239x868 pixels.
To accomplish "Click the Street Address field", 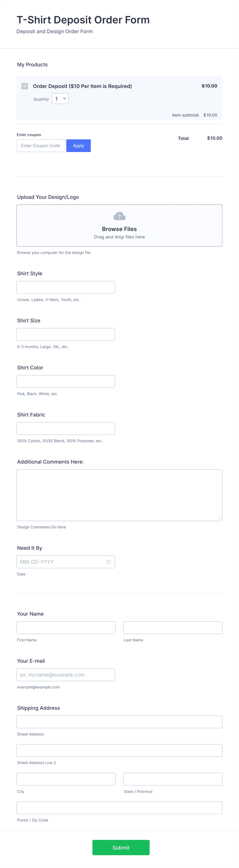I will tap(119, 721).
